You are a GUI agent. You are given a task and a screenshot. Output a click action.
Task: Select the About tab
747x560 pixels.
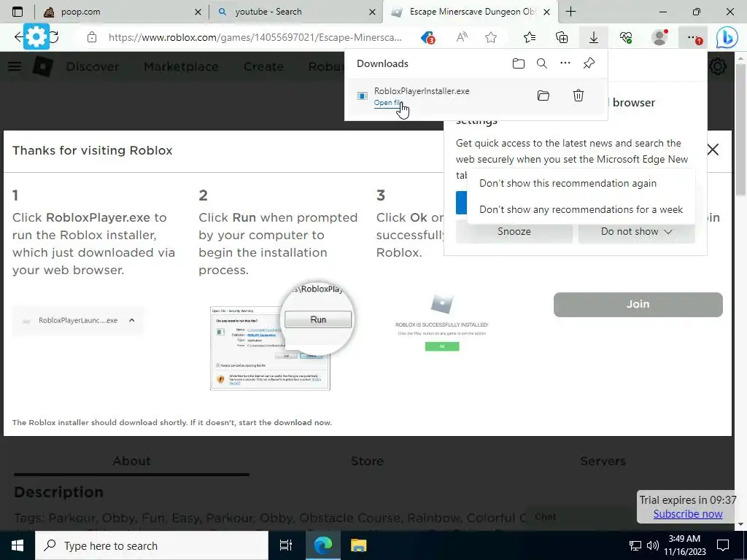coord(131,461)
